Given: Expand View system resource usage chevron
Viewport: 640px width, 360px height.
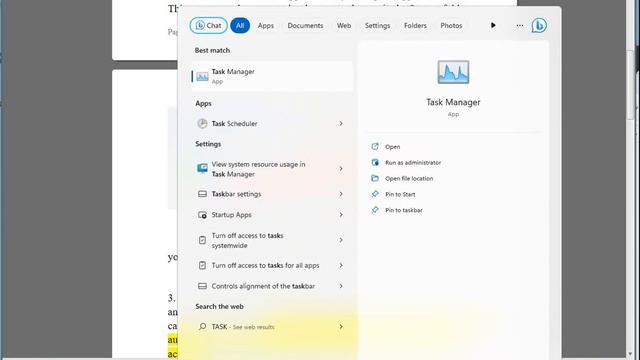Looking at the screenshot, I should pos(341,169).
